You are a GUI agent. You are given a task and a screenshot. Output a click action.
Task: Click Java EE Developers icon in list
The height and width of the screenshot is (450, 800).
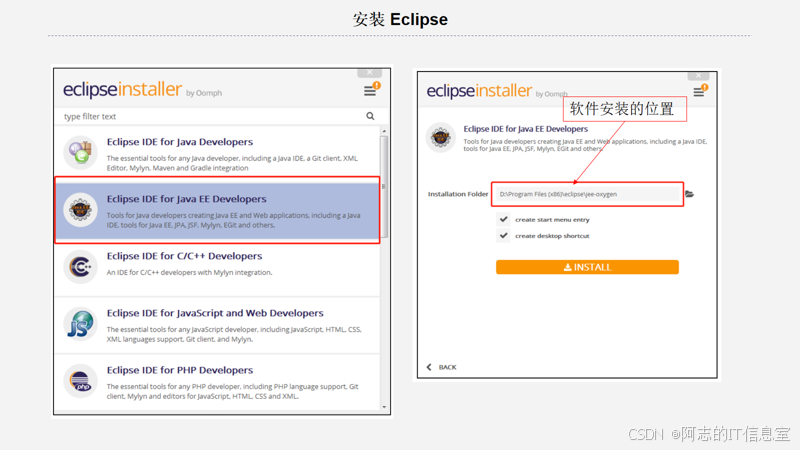[80, 209]
